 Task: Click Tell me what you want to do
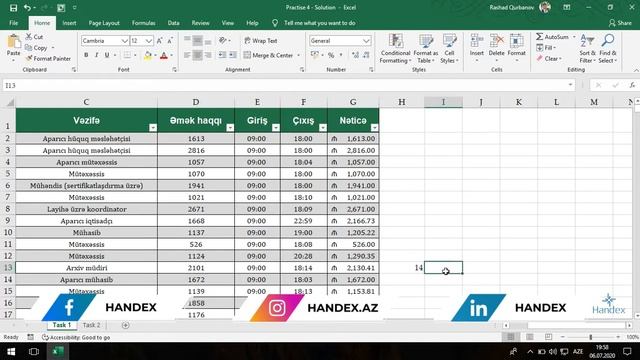point(320,23)
